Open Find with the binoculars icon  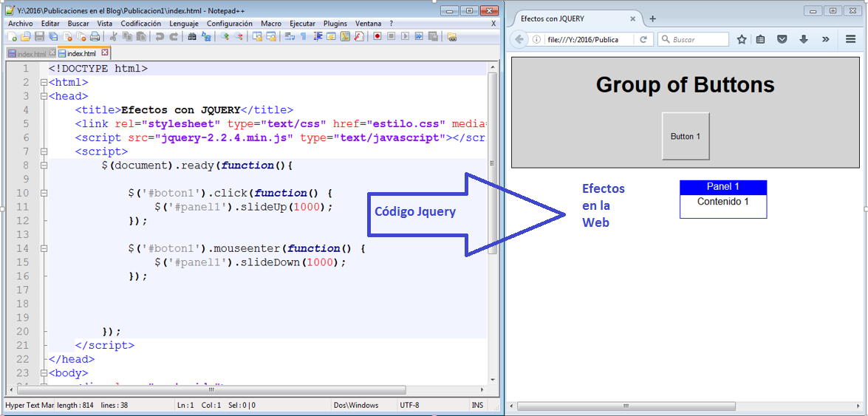[192, 37]
